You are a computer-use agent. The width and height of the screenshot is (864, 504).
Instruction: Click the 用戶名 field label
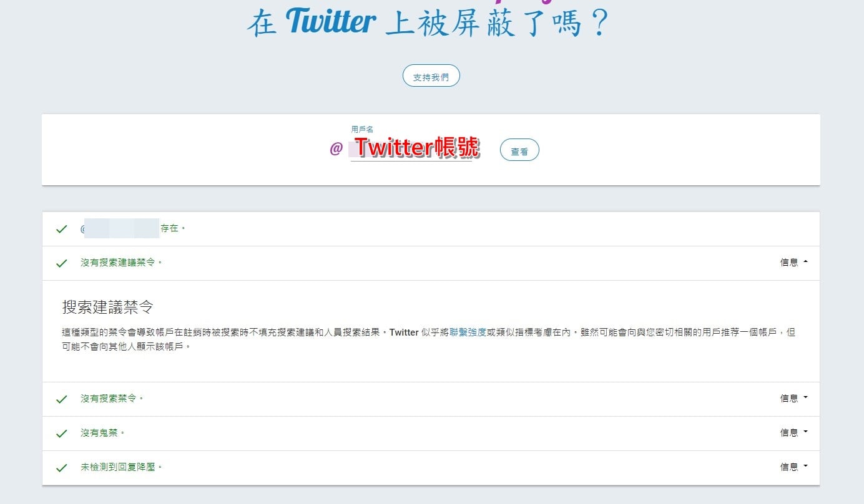(362, 130)
